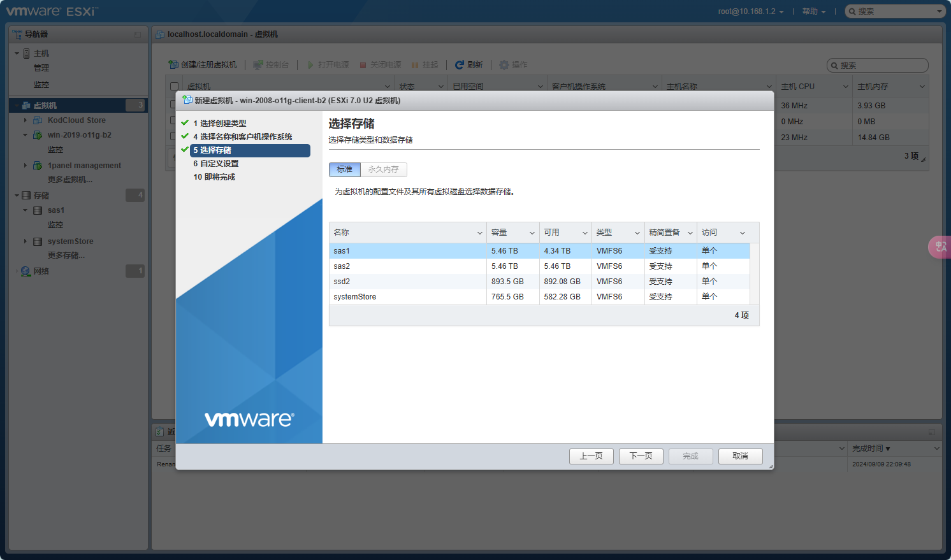This screenshot has height=560, width=951.
Task: Click the power on (打开电源) icon
Action: (310, 65)
